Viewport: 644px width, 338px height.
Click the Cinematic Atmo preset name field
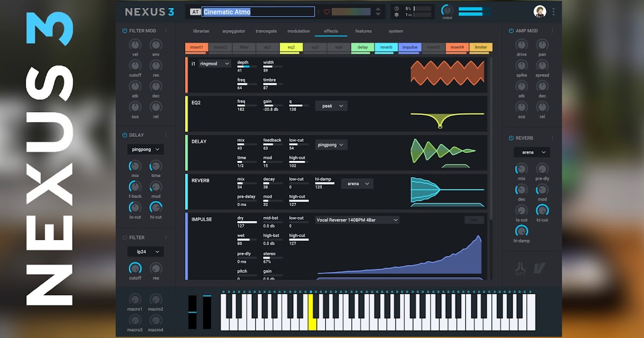point(258,12)
